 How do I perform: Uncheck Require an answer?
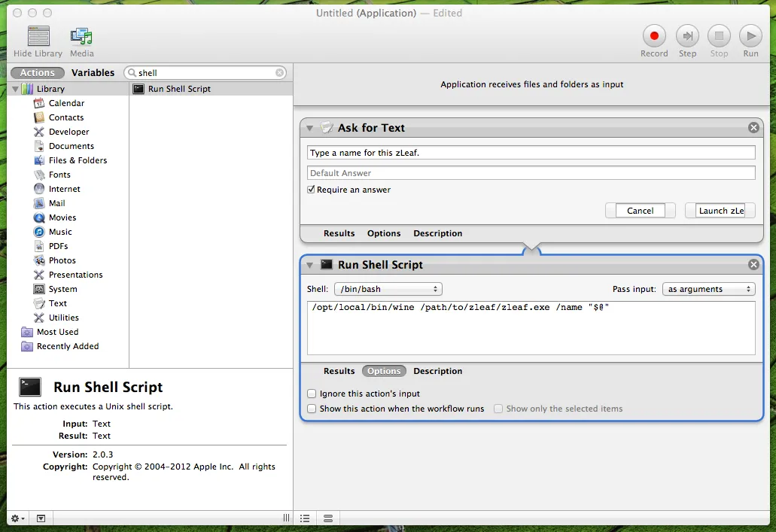click(x=312, y=190)
